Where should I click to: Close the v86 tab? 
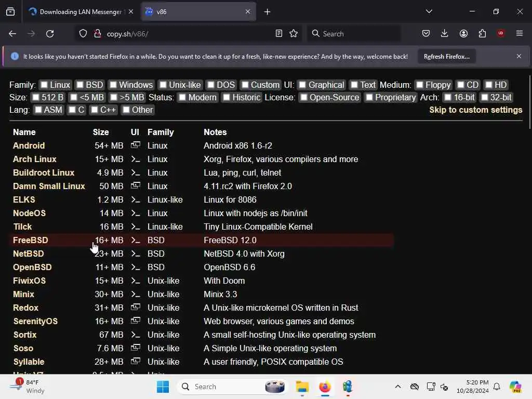click(x=248, y=12)
